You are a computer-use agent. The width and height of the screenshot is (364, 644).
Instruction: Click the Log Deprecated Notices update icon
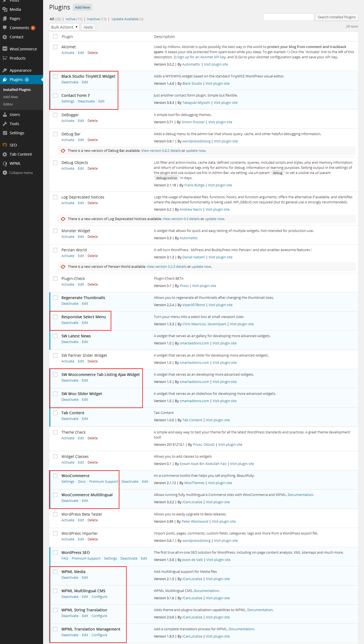[x=63, y=219]
